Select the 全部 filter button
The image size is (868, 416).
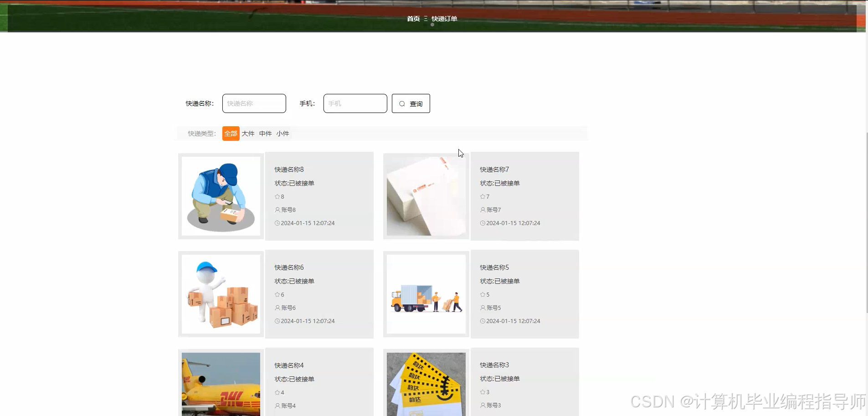pos(231,133)
